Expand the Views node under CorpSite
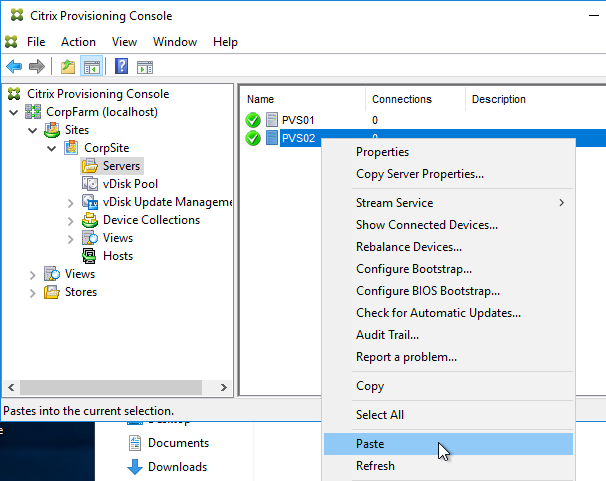Viewport: 606px width, 481px height. pos(70,239)
